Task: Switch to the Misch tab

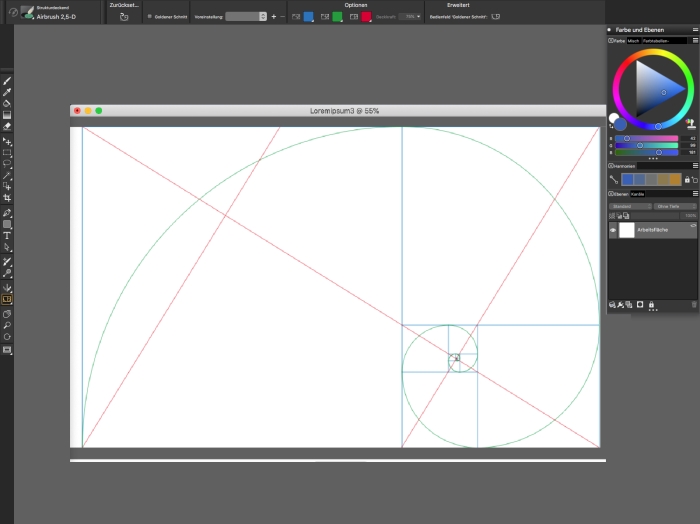Action: (634, 40)
